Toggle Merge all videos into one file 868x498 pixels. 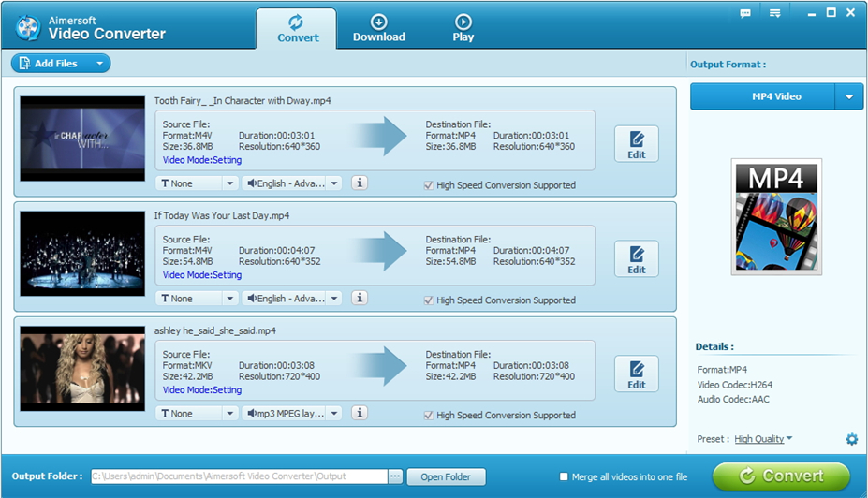coord(564,476)
